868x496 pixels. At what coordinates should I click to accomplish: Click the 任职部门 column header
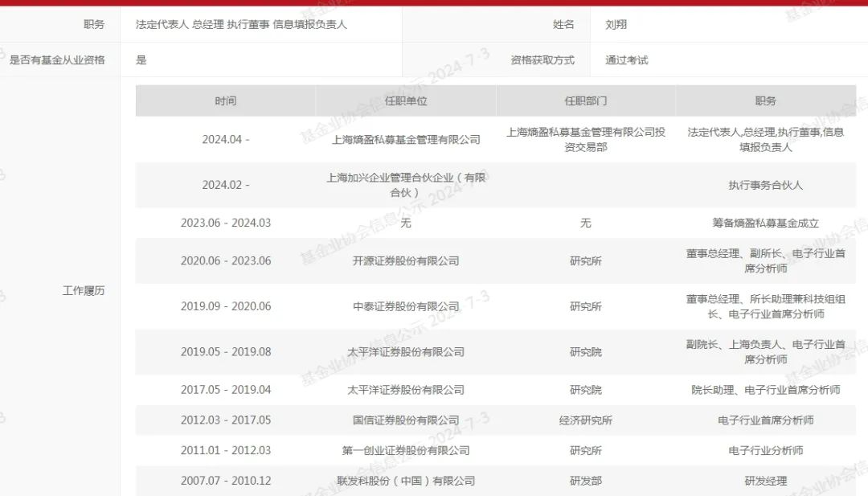point(586,100)
